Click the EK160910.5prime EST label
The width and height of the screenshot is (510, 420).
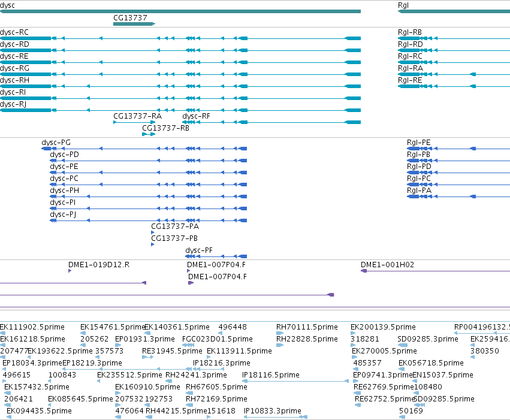(147, 387)
